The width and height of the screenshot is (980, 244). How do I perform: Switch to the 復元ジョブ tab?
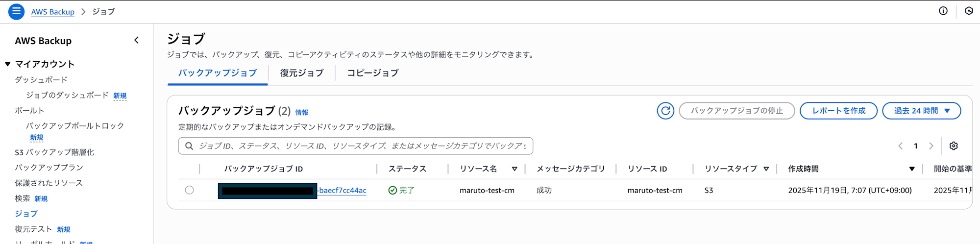click(302, 73)
